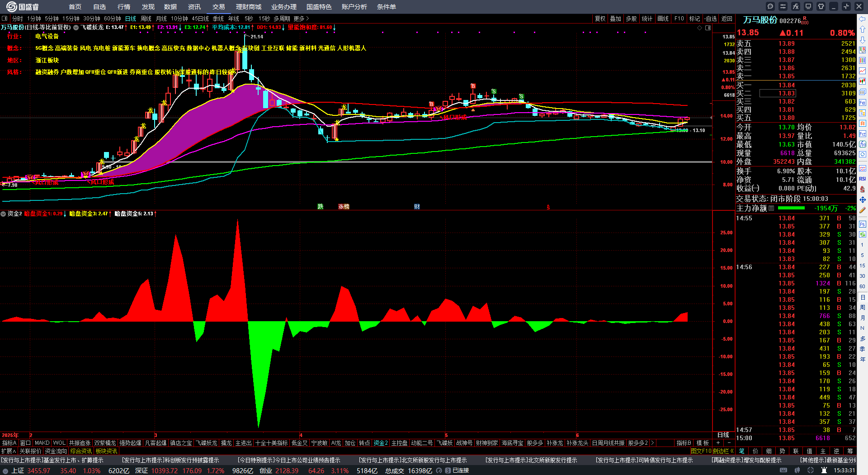Switch to 周 weekly period in right sidebar
The width and height of the screenshot is (868, 475).
[863, 308]
